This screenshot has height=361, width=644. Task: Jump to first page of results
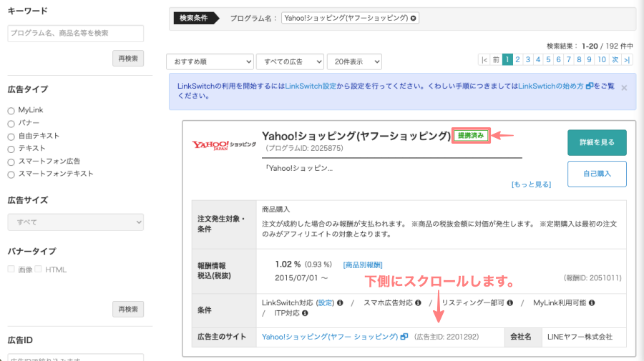coord(484,60)
